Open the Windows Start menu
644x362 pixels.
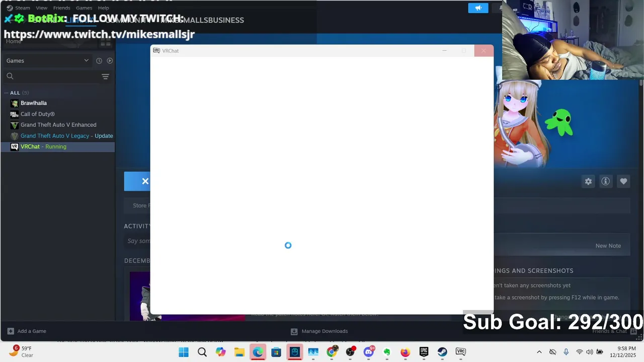[x=184, y=352]
